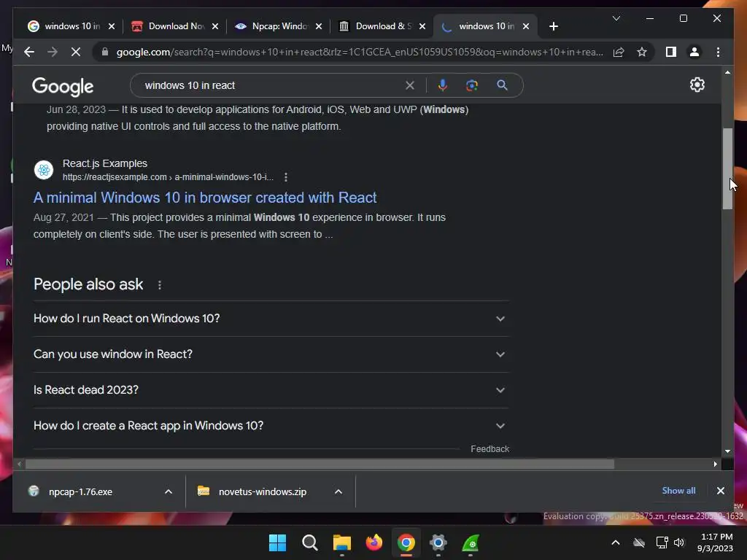Image resolution: width=747 pixels, height=560 pixels.
Task: Open the new tab plus button
Action: (553, 26)
